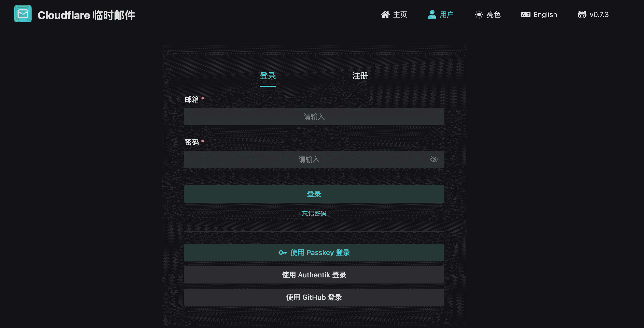Click the envelope icon in the top-left logo

coord(22,14)
